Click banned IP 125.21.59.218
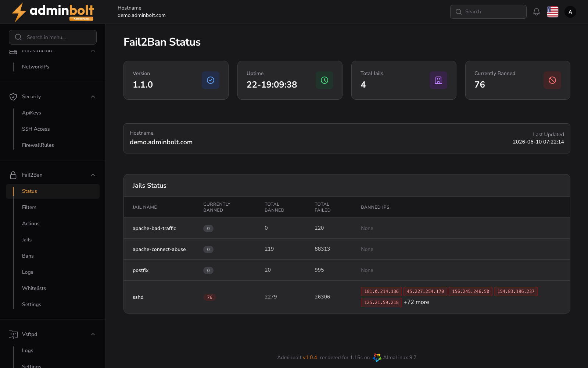The width and height of the screenshot is (588, 368). pos(381,302)
